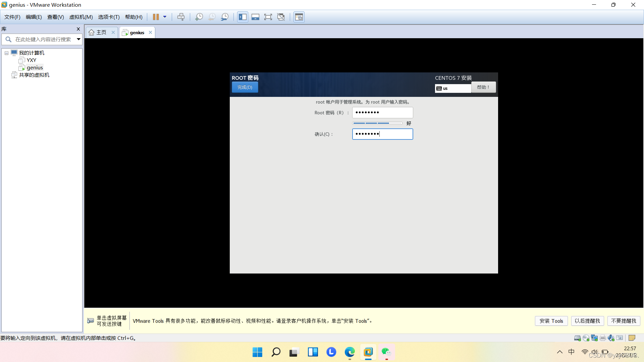The width and height of the screenshot is (644, 362).
Task: Collapse the 我的计算机 tree node
Action: (6, 53)
